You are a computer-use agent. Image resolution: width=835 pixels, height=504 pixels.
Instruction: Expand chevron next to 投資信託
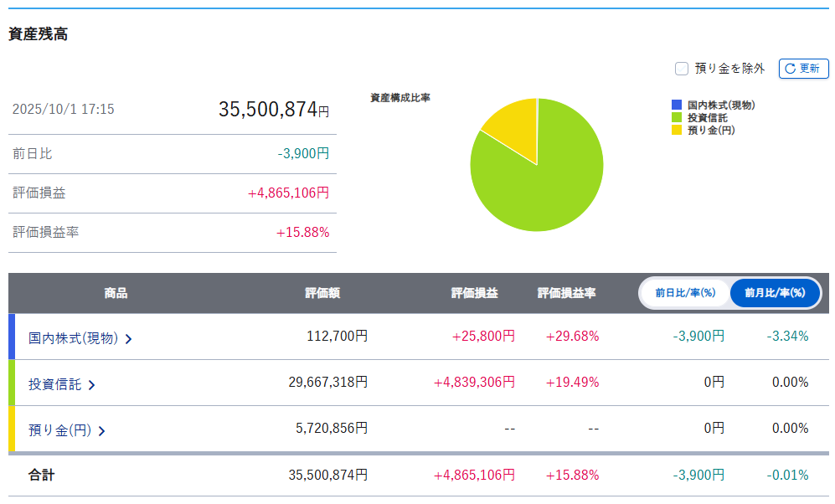92,385
